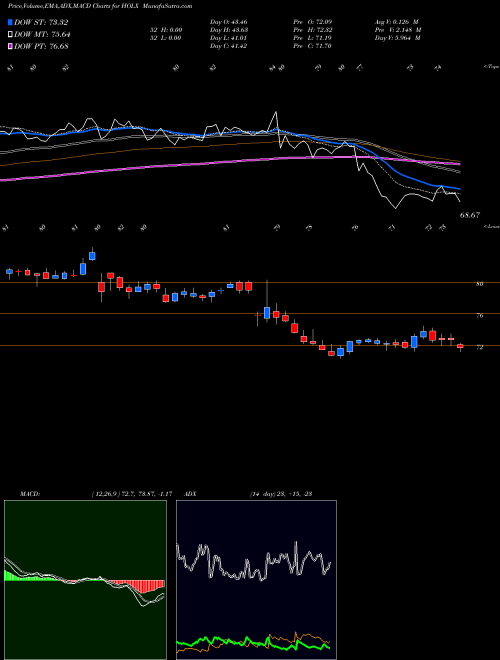Click the 'Avg V: 6.126 M' value
This screenshot has height=660, width=500.
click(398, 21)
